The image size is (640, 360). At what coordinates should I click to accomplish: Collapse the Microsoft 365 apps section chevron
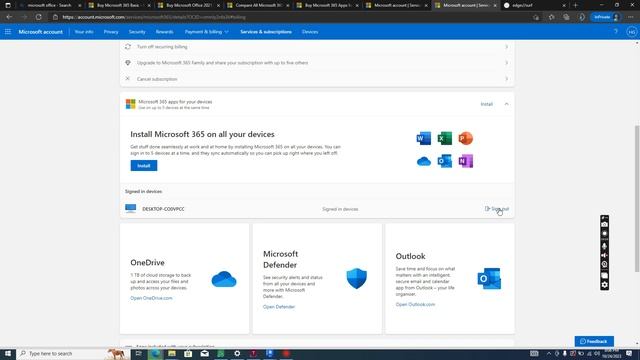click(x=507, y=104)
